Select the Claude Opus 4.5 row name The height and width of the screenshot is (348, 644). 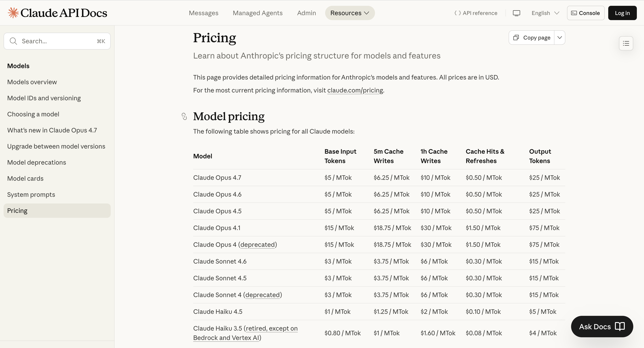pos(217,211)
